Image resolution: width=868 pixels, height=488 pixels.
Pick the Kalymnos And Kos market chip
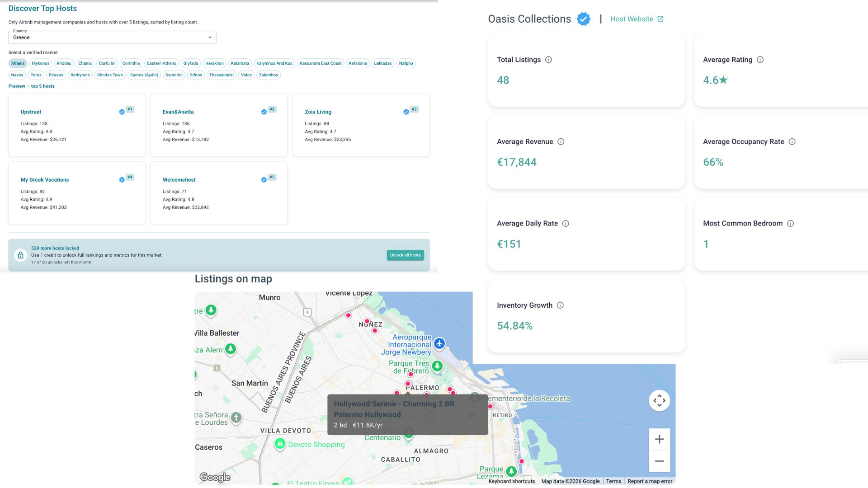[274, 63]
